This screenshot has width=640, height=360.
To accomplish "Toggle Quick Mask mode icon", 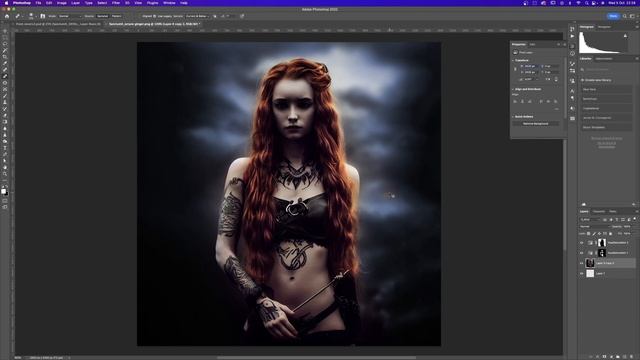I will (x=5, y=200).
